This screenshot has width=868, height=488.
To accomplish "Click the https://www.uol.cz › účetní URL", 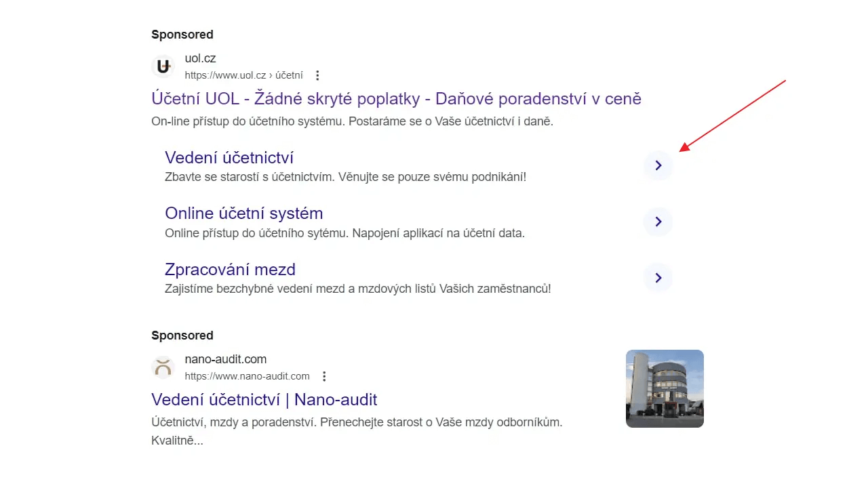I will coord(244,75).
